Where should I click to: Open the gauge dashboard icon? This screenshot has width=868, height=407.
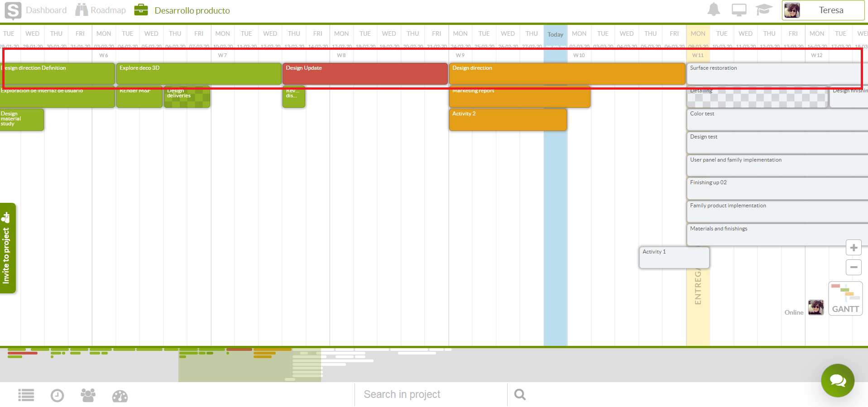pos(120,396)
